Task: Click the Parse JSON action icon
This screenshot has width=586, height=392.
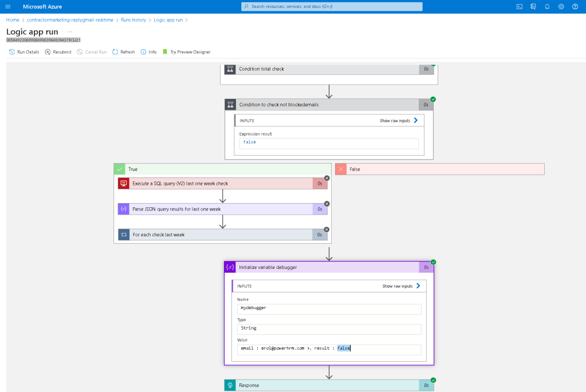Action: click(x=124, y=209)
